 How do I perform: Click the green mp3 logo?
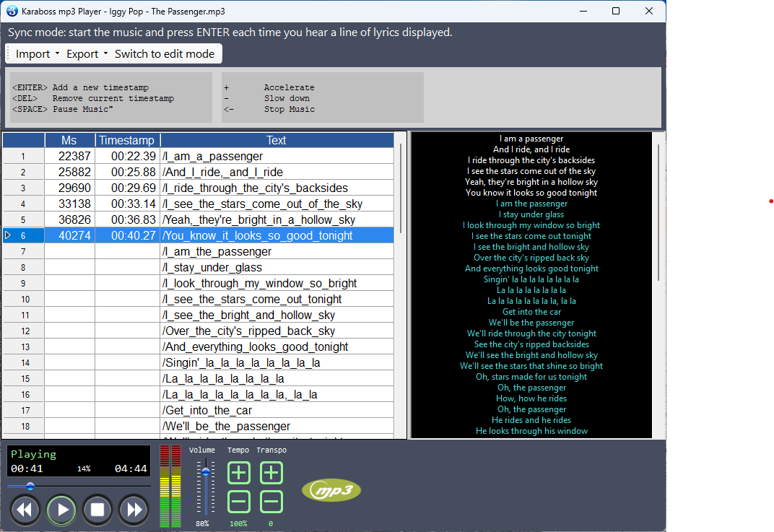(x=331, y=491)
